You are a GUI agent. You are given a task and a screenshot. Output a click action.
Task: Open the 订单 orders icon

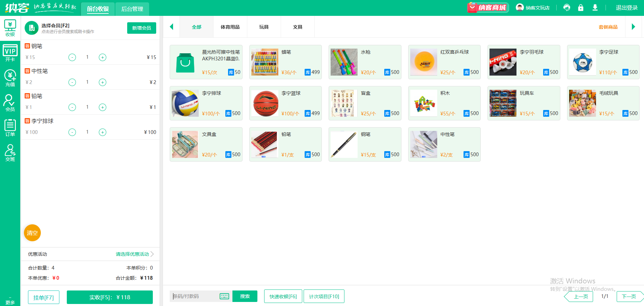pos(10,128)
